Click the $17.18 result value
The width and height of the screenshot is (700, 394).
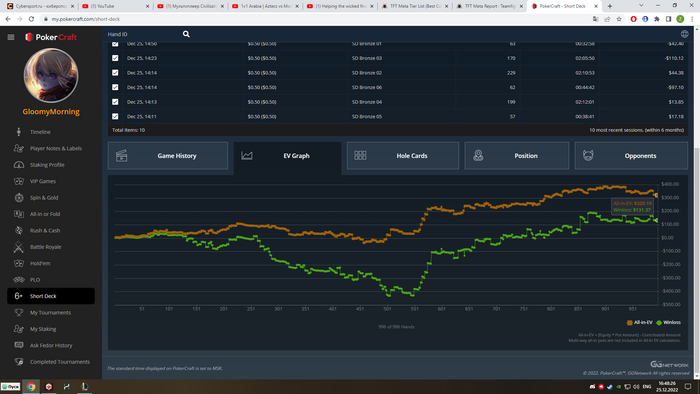click(676, 116)
